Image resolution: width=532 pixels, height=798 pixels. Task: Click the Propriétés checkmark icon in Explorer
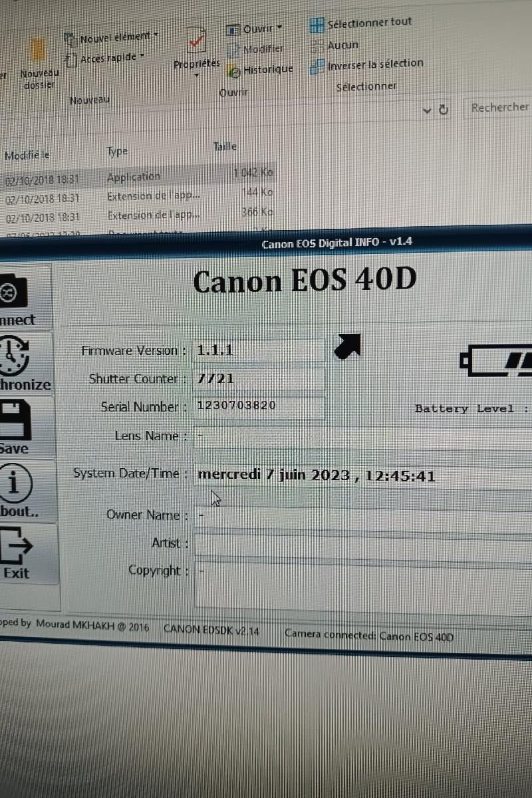tap(197, 42)
